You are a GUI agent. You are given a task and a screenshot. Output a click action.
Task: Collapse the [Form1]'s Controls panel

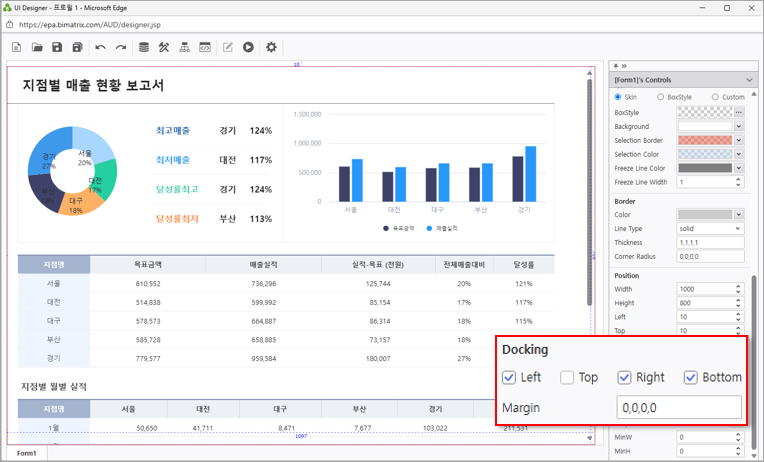click(750, 80)
